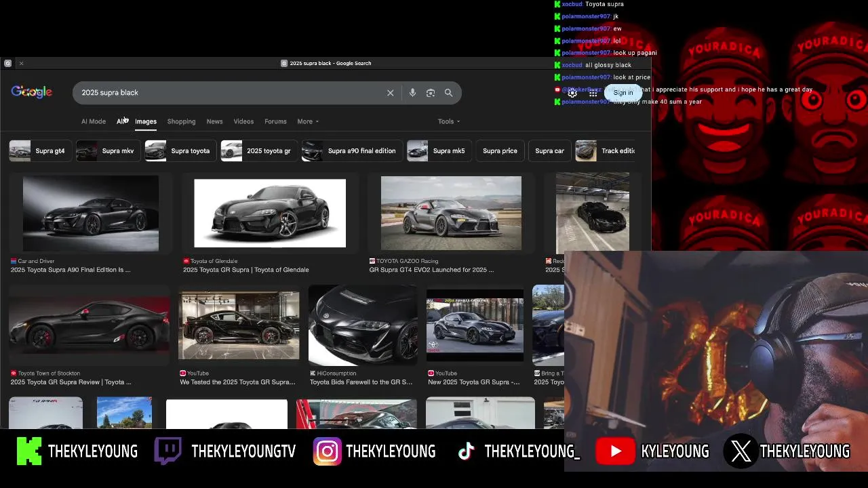Start voice search with microphone icon
The height and width of the screenshot is (488, 868).
point(412,93)
